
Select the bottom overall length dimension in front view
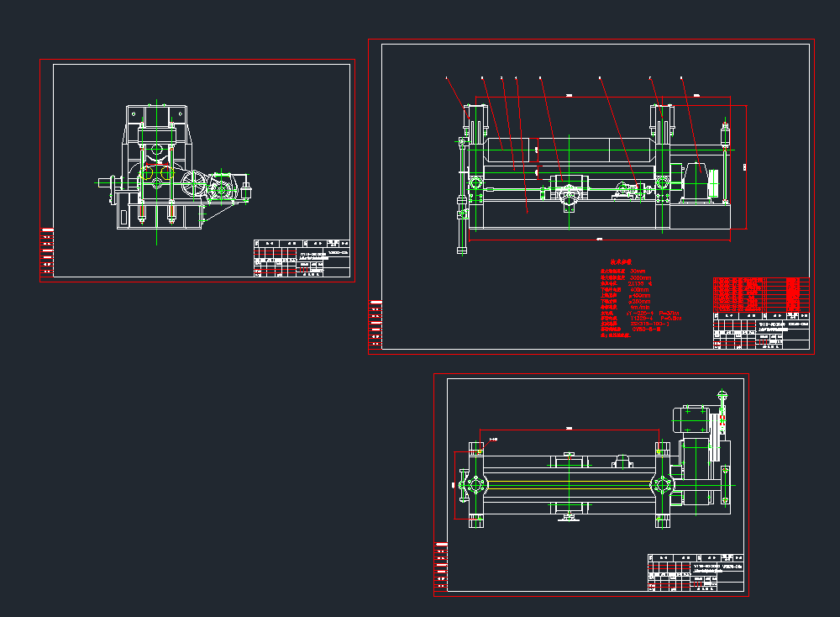tap(598, 240)
